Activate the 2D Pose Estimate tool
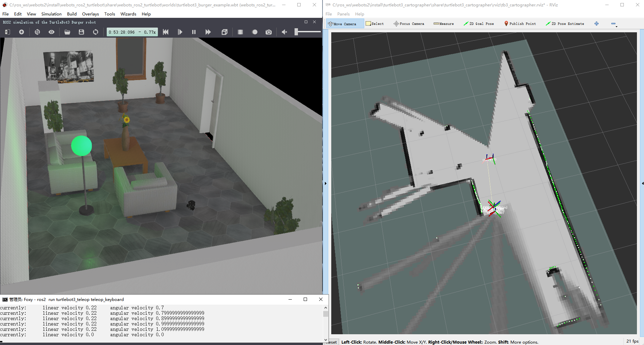 (565, 24)
